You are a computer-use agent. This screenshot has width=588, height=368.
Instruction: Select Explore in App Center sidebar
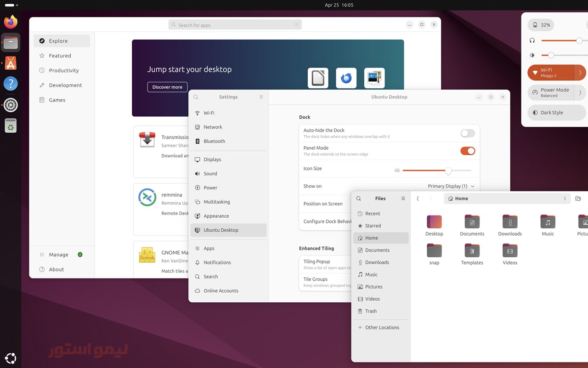(62, 41)
